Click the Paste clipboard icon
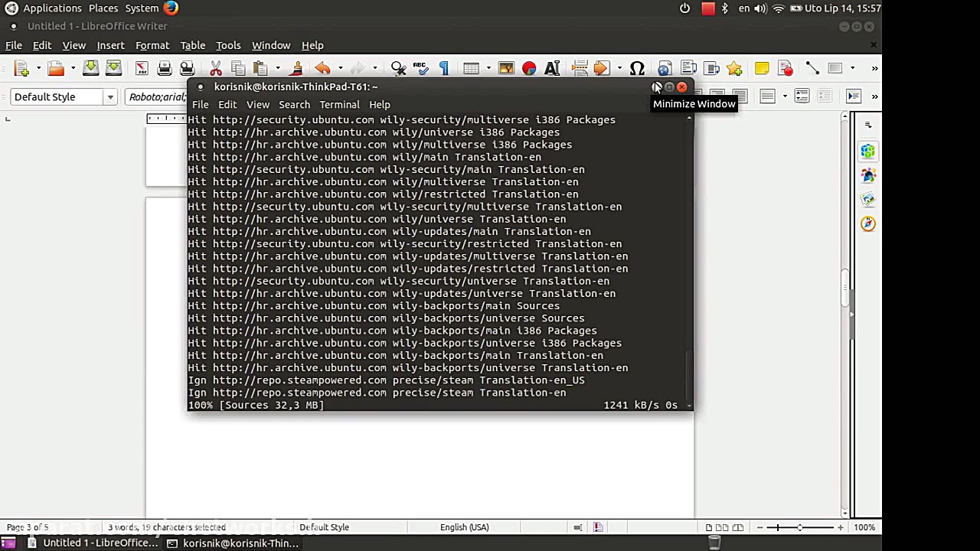The image size is (980, 551). pos(260,69)
